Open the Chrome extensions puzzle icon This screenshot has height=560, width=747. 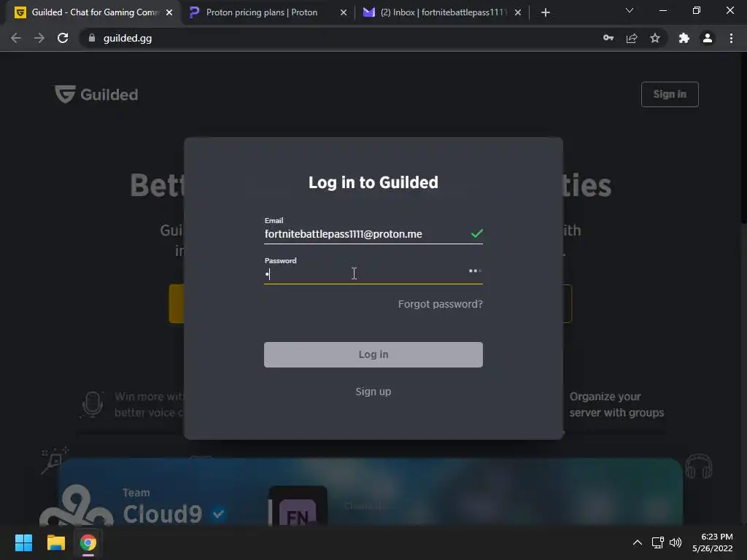point(684,38)
